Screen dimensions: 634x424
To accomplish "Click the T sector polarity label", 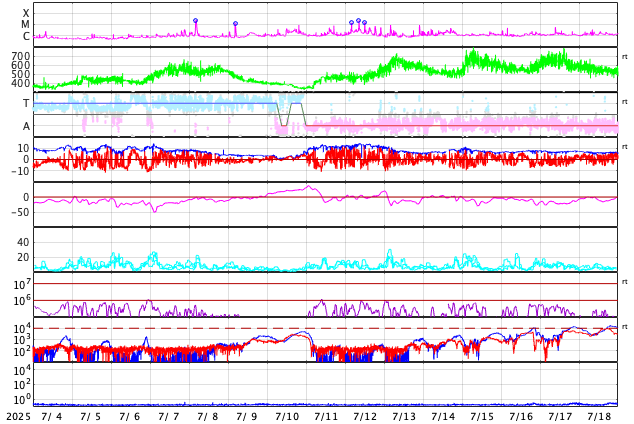I will 26,103.
